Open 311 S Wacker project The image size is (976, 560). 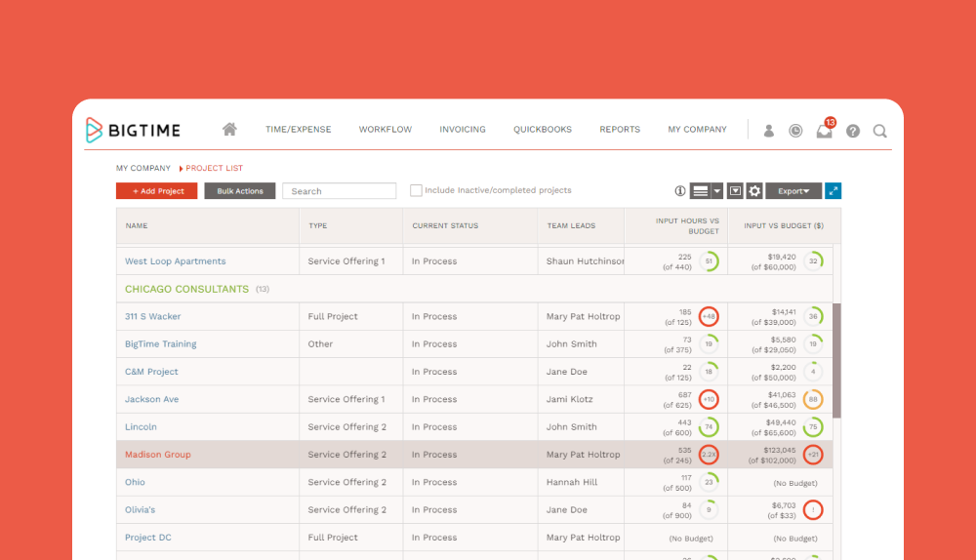pos(152,316)
